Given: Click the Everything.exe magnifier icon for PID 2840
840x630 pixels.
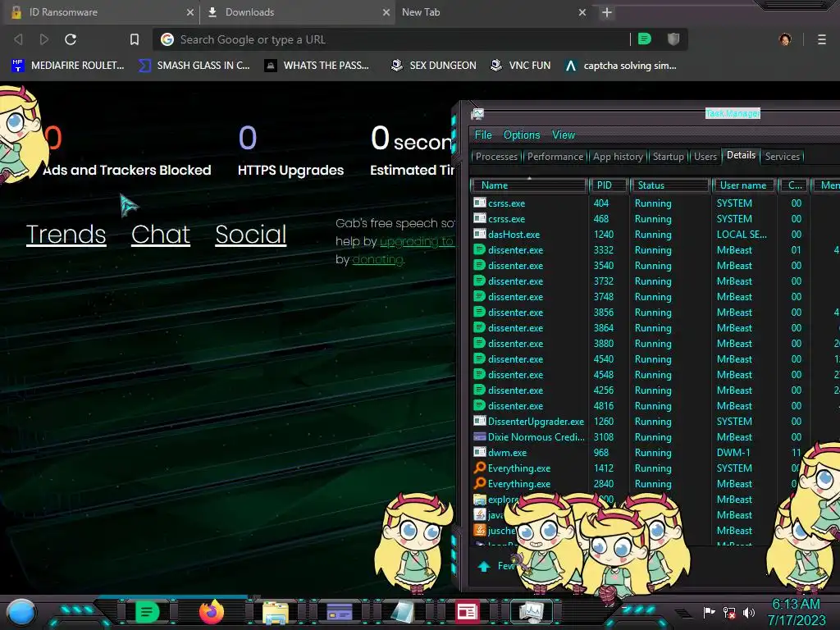Looking at the screenshot, I should [x=479, y=483].
